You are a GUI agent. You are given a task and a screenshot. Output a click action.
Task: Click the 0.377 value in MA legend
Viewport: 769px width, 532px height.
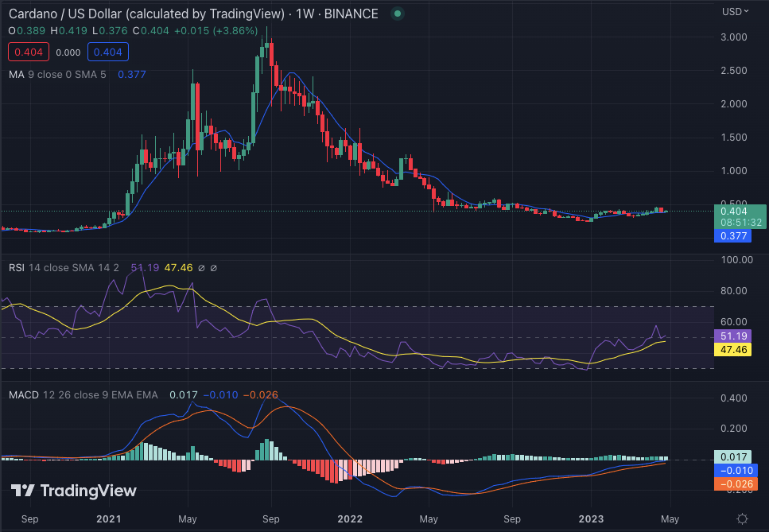point(131,75)
